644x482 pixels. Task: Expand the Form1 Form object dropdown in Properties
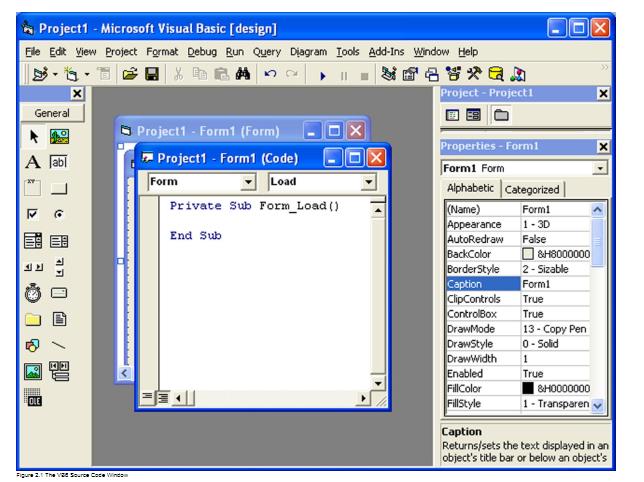pyautogui.click(x=600, y=168)
